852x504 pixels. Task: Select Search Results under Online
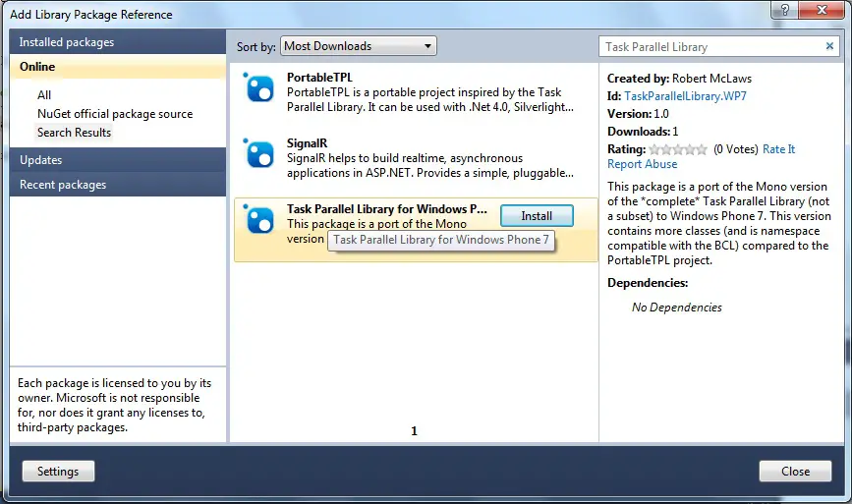tap(74, 133)
